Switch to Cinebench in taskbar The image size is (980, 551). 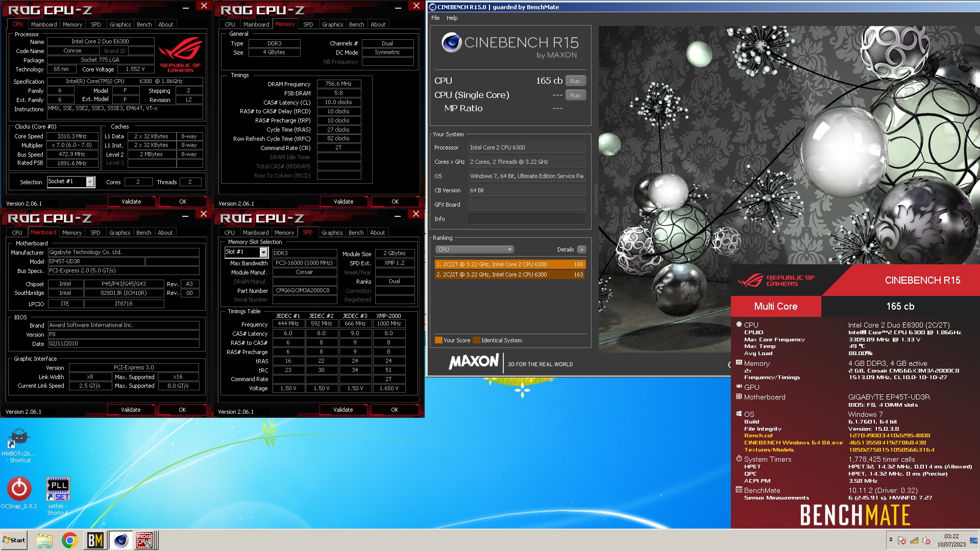click(121, 540)
